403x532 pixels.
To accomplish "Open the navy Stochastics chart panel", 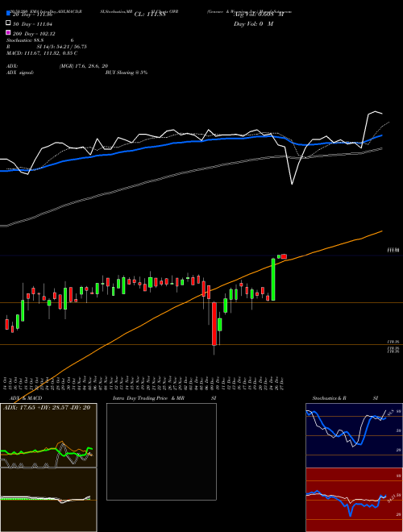I will coord(354,435).
